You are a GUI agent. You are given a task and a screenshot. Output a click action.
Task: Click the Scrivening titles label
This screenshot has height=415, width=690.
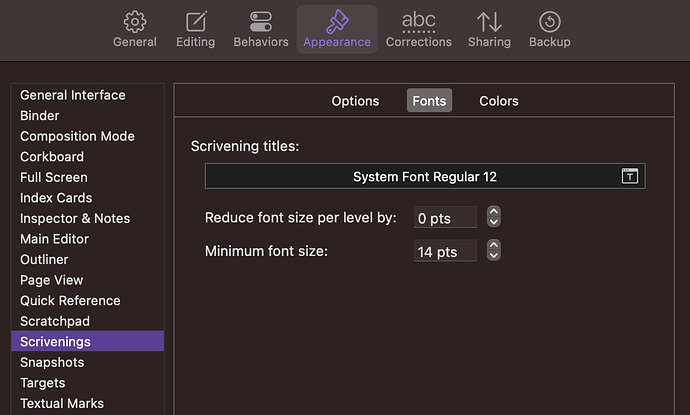245,146
